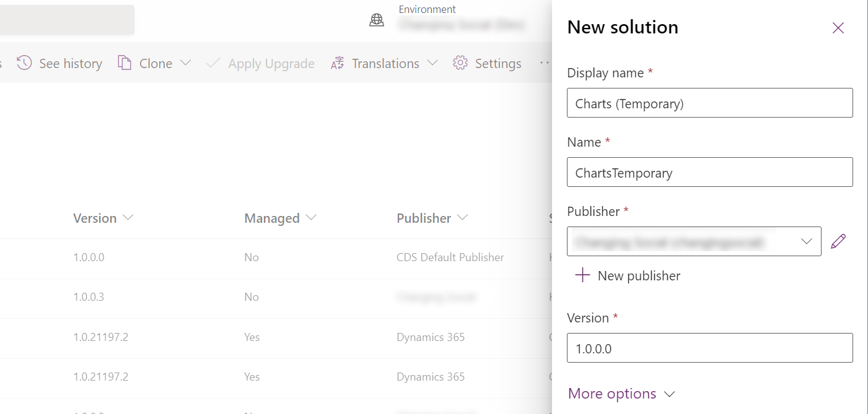Edit the publisher using the pencil icon
The width and height of the screenshot is (868, 414).
(x=838, y=241)
